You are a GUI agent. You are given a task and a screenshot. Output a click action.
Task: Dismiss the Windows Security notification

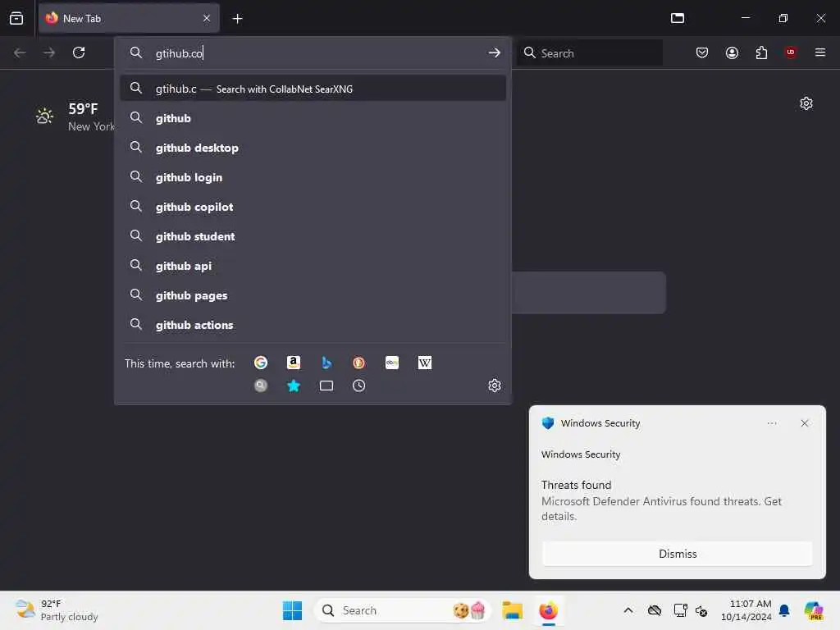(x=677, y=554)
